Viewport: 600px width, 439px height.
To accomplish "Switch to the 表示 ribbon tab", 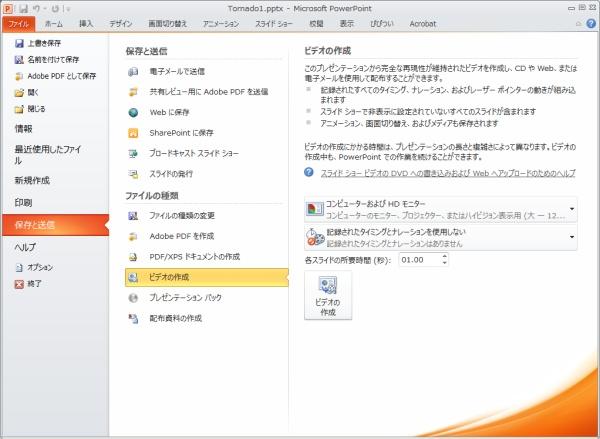I will point(347,24).
